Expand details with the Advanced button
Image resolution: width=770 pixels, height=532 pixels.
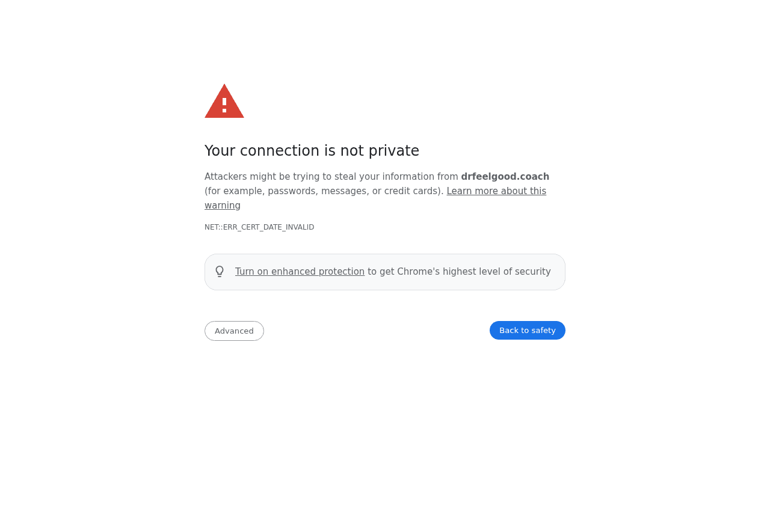tap(234, 331)
